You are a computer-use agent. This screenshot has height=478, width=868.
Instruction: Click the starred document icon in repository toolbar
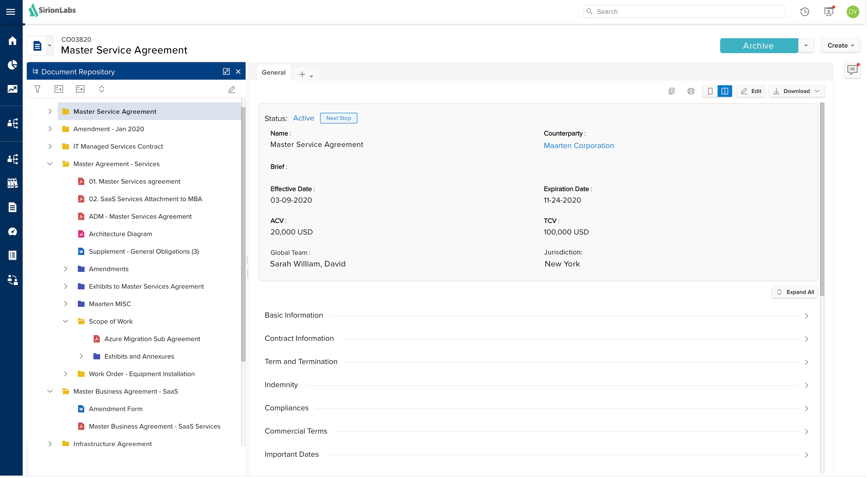80,89
